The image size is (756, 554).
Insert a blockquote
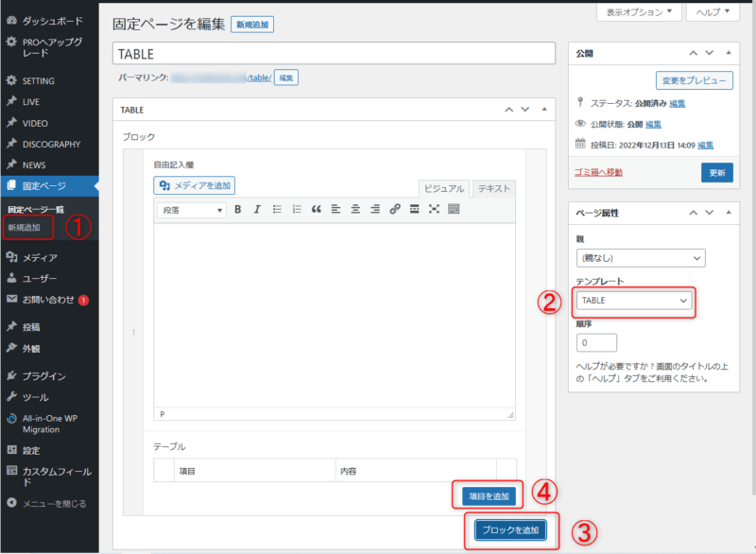(x=317, y=209)
